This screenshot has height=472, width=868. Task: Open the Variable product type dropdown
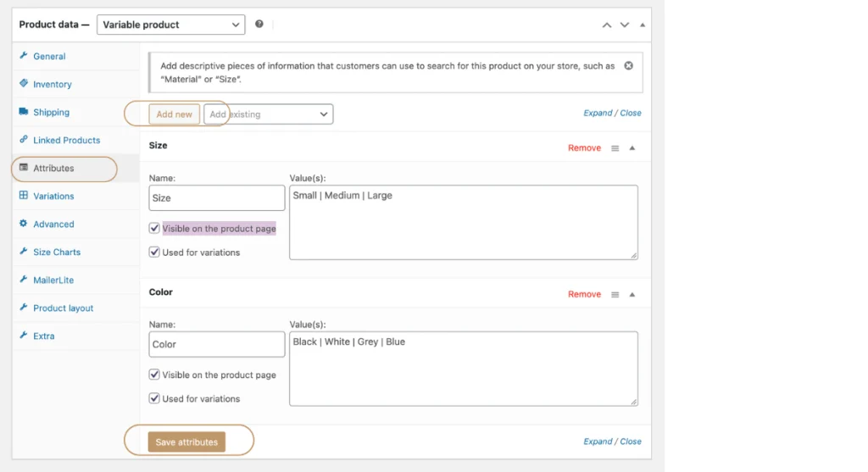[x=171, y=25]
